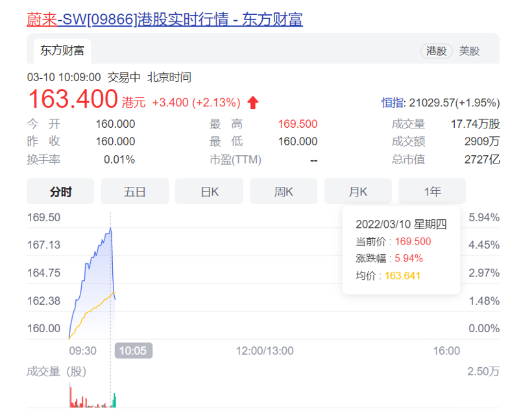Image resolution: width=532 pixels, height=412 pixels.
Task: Click the tooltip 均价 163.641 value
Action: tap(402, 276)
